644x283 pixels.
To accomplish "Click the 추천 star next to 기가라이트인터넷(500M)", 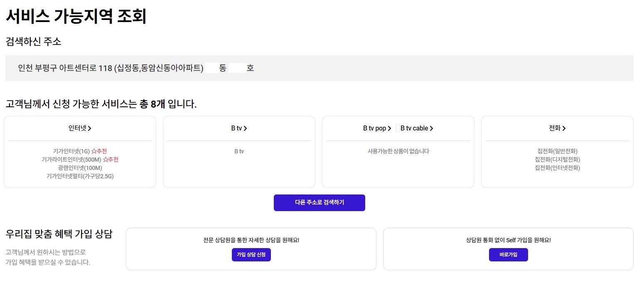I will (111, 160).
